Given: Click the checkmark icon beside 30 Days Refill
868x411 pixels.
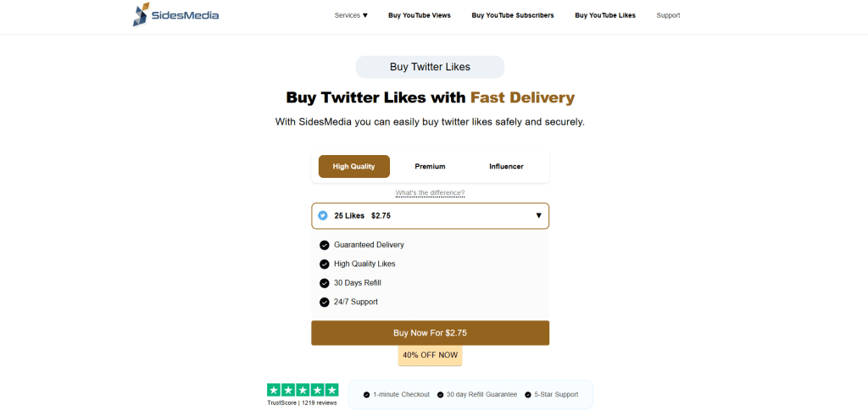Looking at the screenshot, I should [325, 283].
